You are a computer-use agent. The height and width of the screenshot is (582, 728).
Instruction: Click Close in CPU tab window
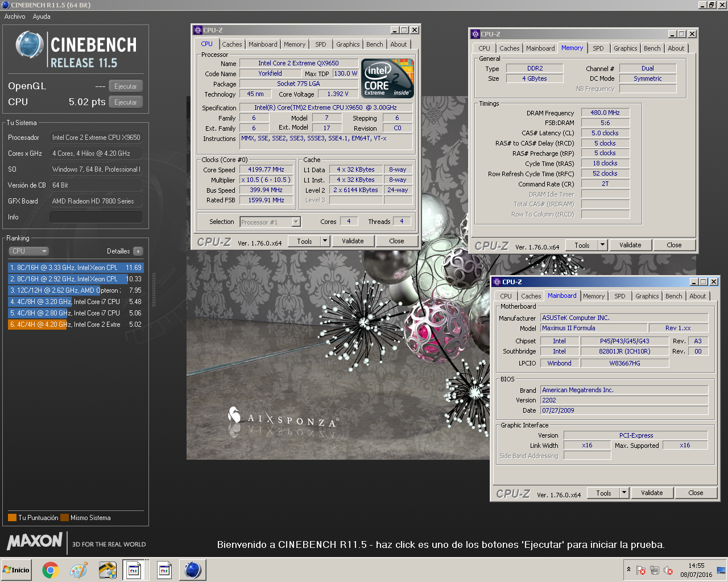click(396, 242)
